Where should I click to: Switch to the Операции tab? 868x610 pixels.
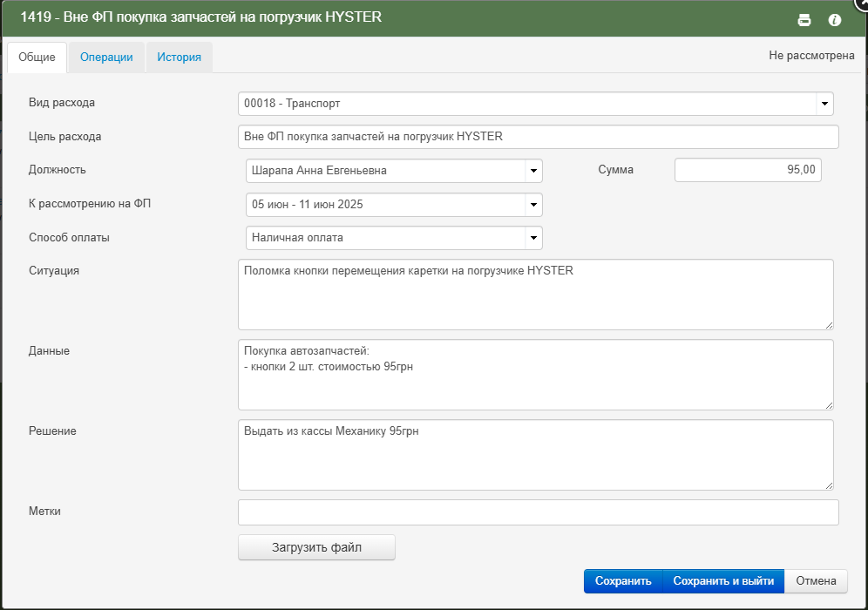[106, 57]
